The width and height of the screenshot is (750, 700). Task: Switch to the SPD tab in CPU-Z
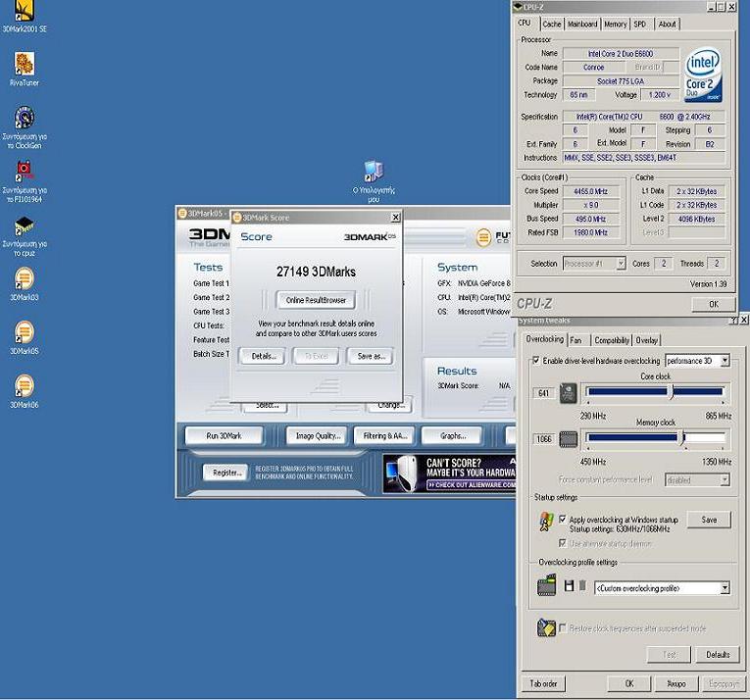(x=640, y=24)
